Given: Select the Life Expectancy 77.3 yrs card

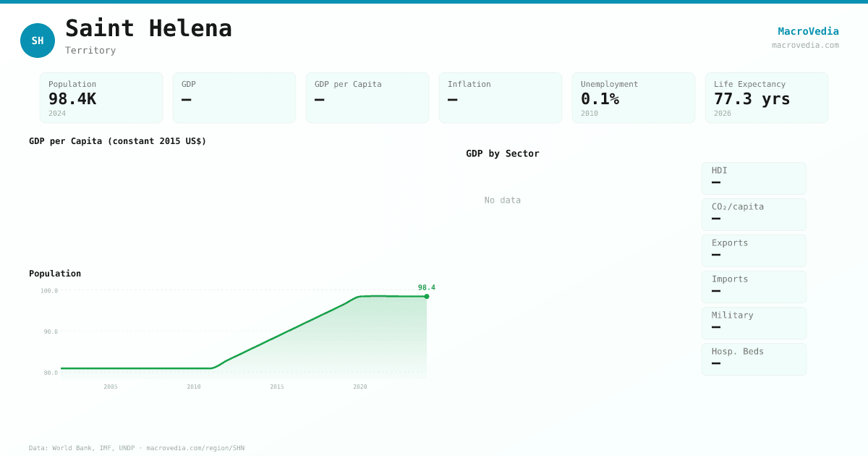Looking at the screenshot, I should coord(767,98).
